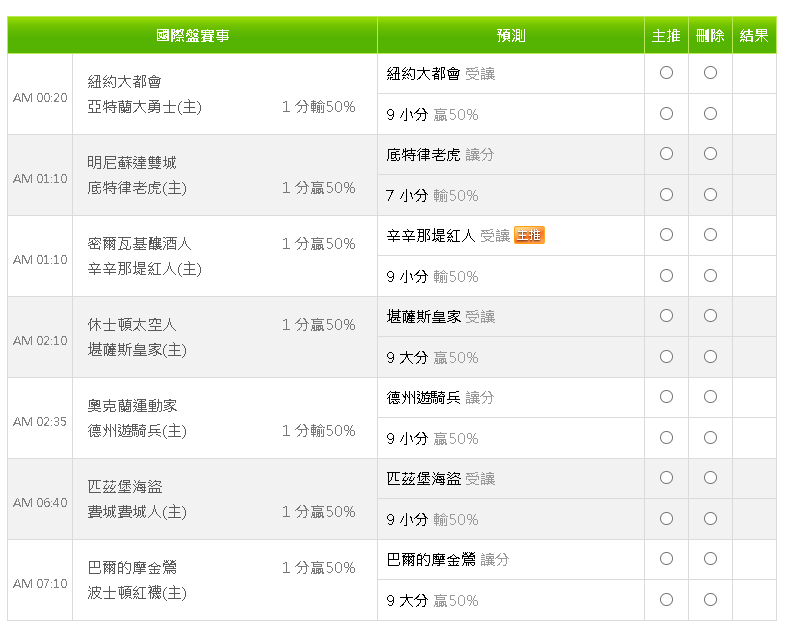This screenshot has width=786, height=628.
Task: Click the AM 06:40 game time
Action: coord(40,503)
